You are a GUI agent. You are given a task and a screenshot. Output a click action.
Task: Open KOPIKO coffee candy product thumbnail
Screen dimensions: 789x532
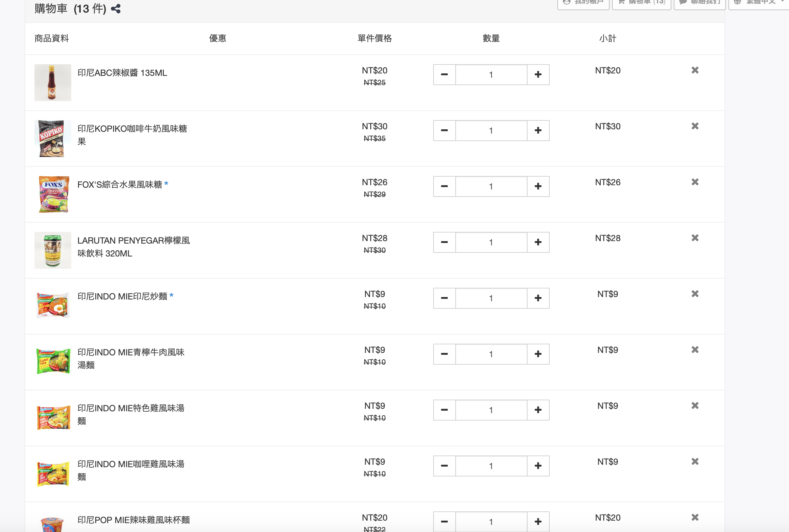(x=53, y=139)
